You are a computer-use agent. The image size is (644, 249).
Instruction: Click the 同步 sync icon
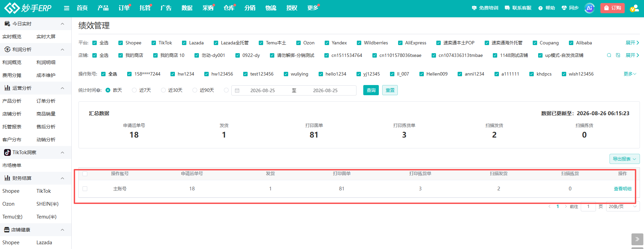(570, 8)
